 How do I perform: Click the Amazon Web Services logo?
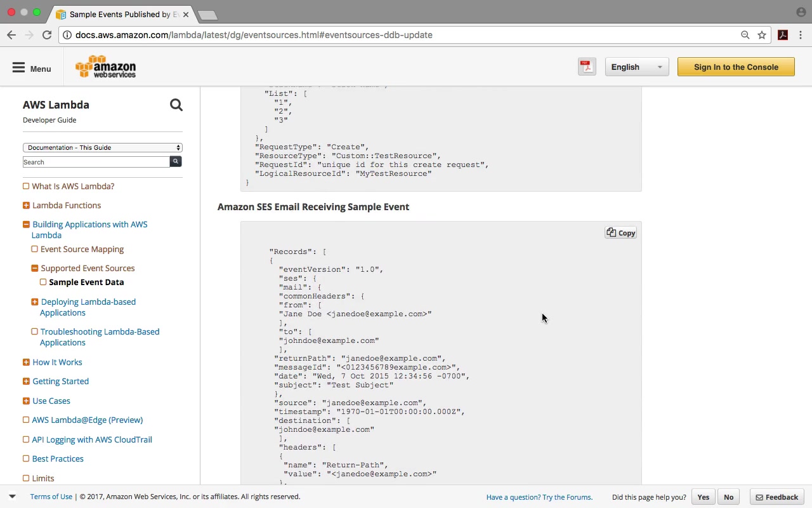(106, 67)
